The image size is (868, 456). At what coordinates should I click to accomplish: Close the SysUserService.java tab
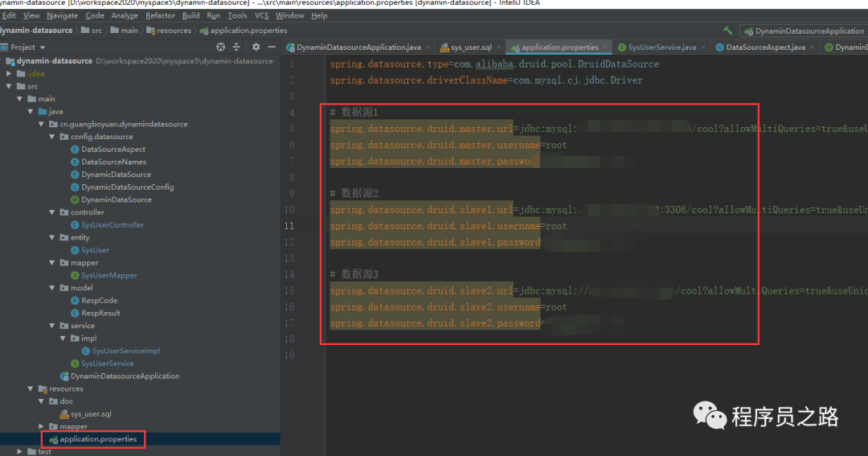703,47
